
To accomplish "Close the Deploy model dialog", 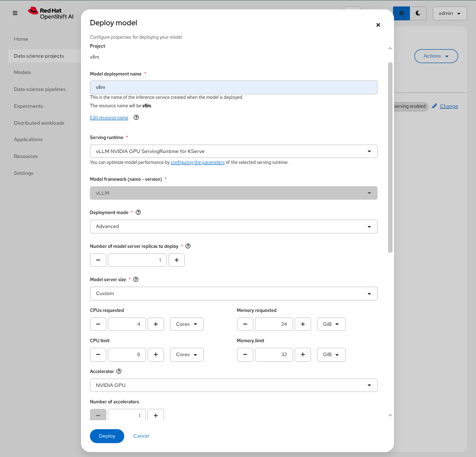I will click(x=378, y=25).
